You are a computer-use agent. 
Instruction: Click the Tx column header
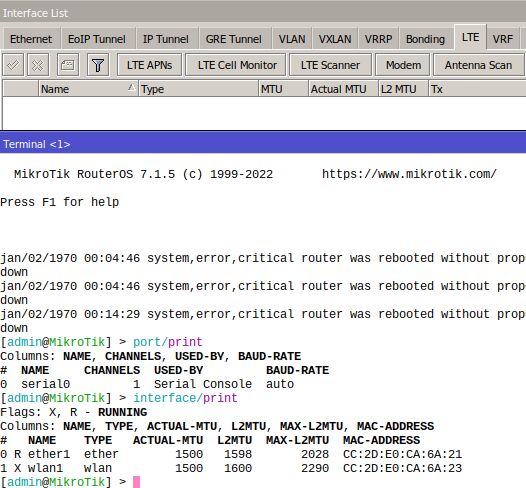tap(477, 89)
